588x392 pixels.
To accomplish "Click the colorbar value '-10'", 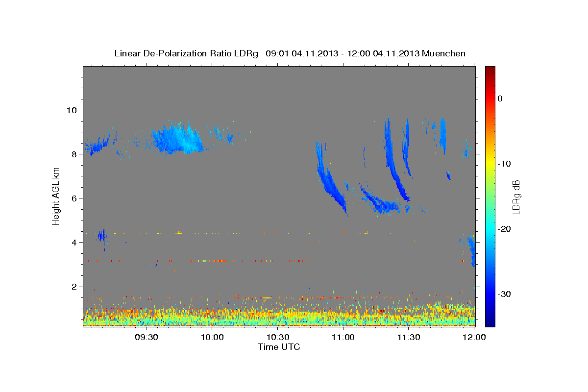I will 504,164.
